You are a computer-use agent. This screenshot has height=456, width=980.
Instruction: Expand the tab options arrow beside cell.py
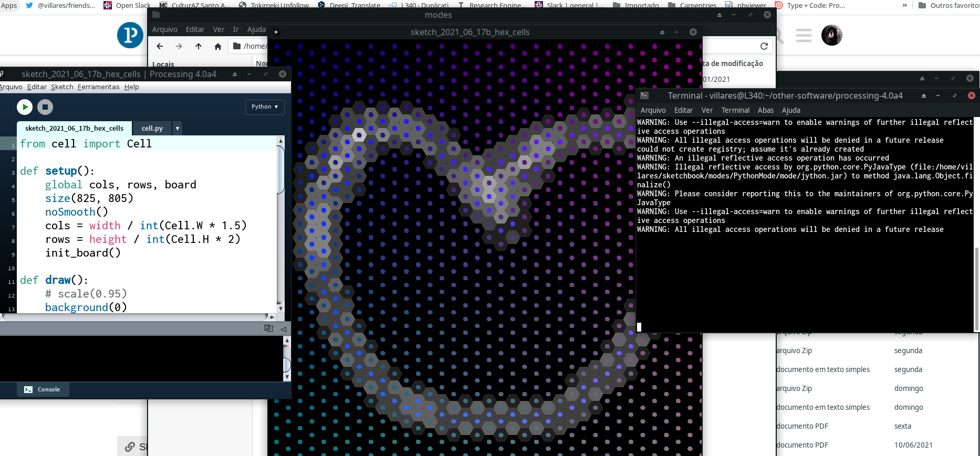point(178,128)
